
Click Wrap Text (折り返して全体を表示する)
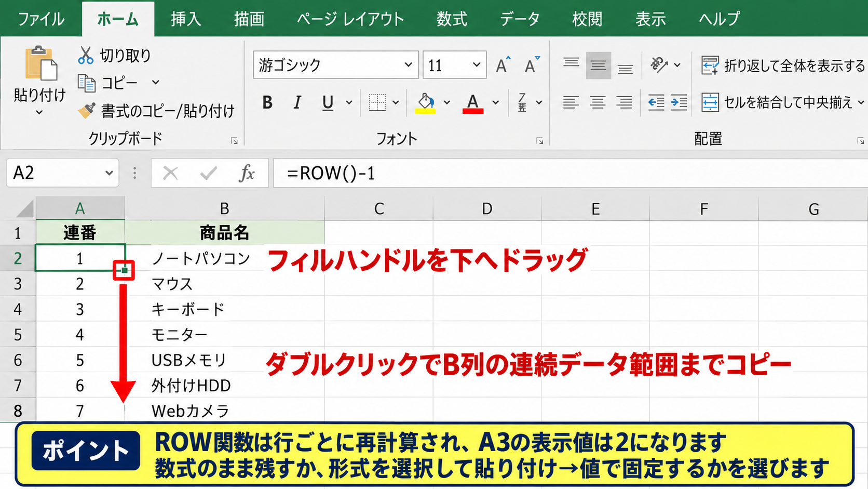pos(783,65)
